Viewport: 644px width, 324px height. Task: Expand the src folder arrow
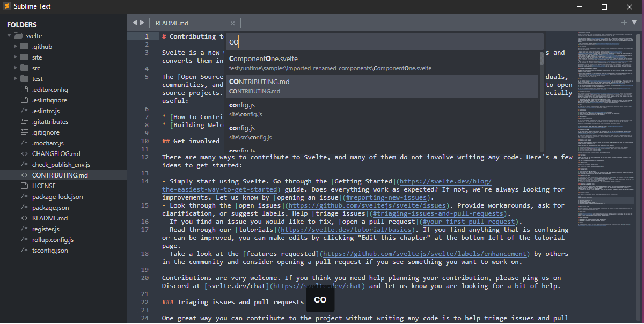(x=16, y=68)
